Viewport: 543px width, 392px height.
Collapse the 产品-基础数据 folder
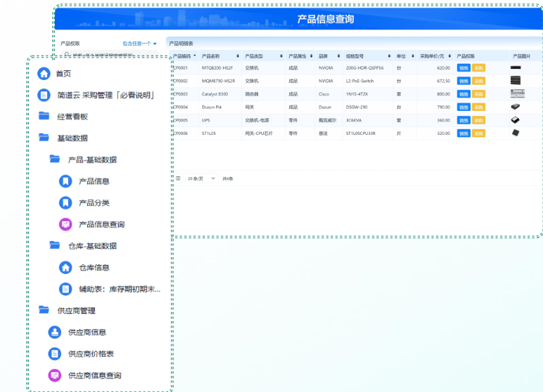[55, 159]
